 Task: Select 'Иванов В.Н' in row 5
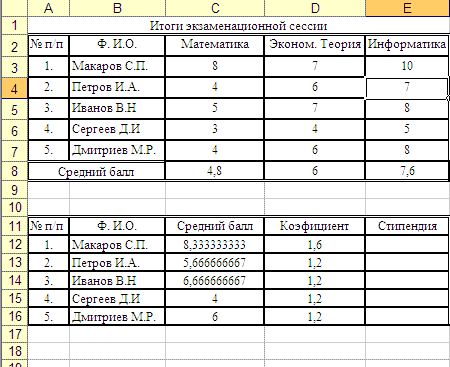pos(117,108)
